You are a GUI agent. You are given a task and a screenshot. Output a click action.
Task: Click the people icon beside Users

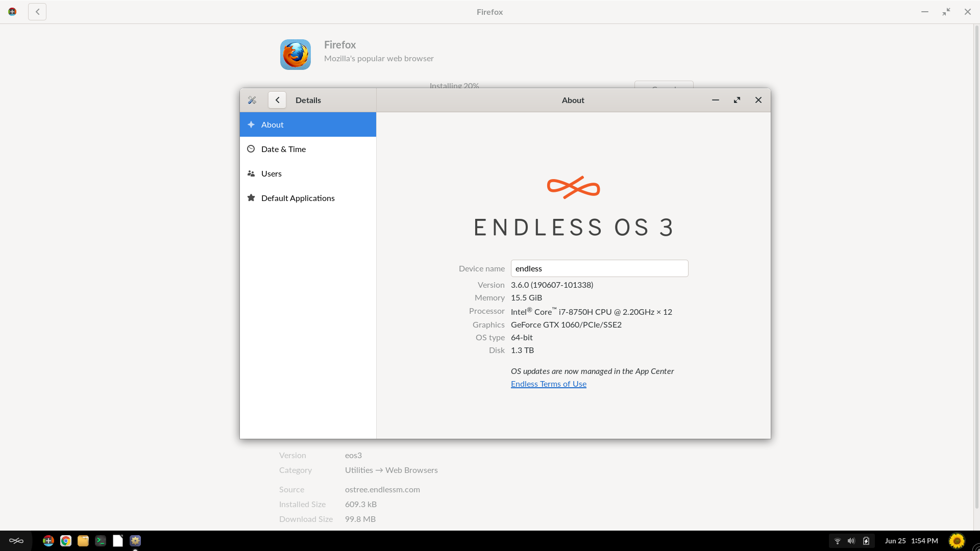[251, 173]
